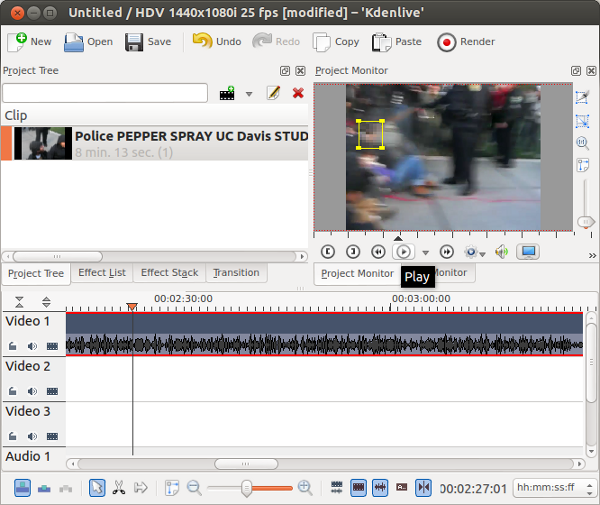Click the pencil icon to edit clip properties
This screenshot has width=600, height=505.
273,93
